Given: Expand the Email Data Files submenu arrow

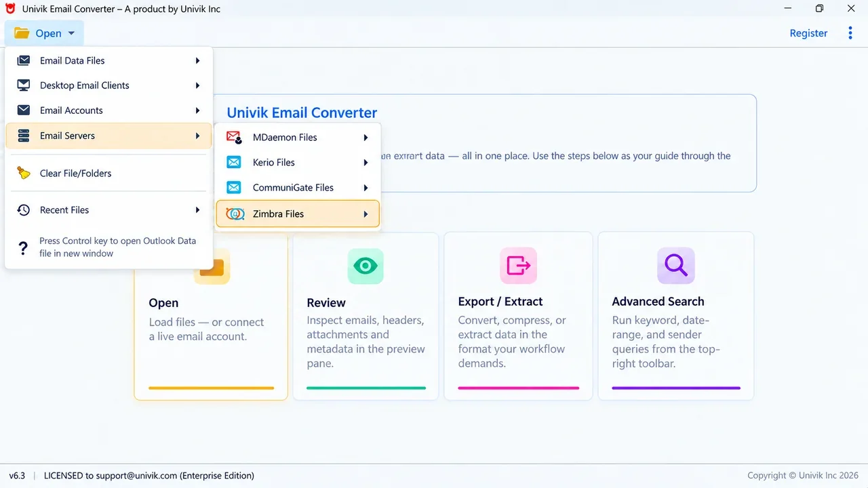Looking at the screenshot, I should coord(197,60).
